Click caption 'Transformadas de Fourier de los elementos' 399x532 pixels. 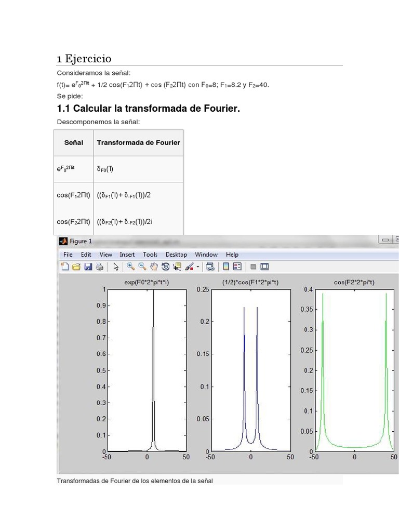coord(135,481)
